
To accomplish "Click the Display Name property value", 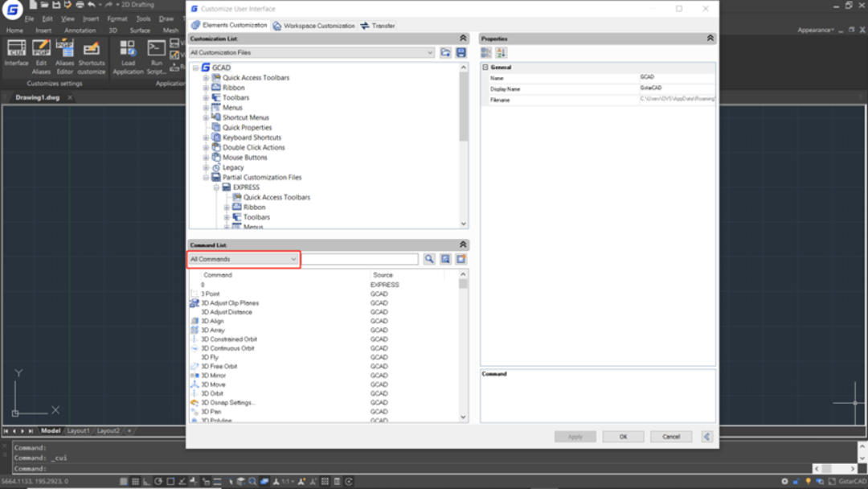I will pos(677,88).
